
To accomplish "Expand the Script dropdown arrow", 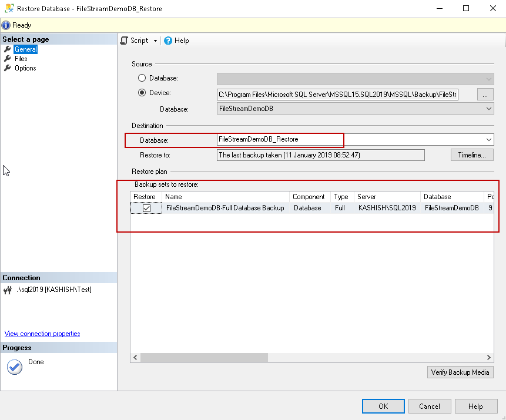I will pos(156,41).
